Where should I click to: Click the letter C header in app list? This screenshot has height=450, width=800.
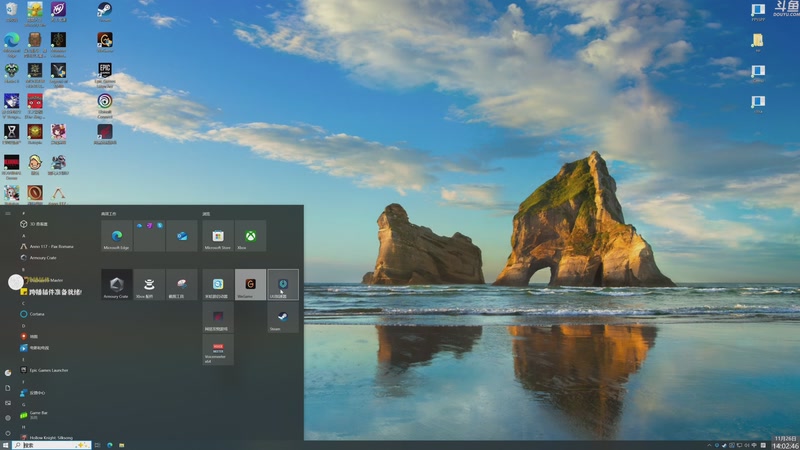tap(23, 303)
